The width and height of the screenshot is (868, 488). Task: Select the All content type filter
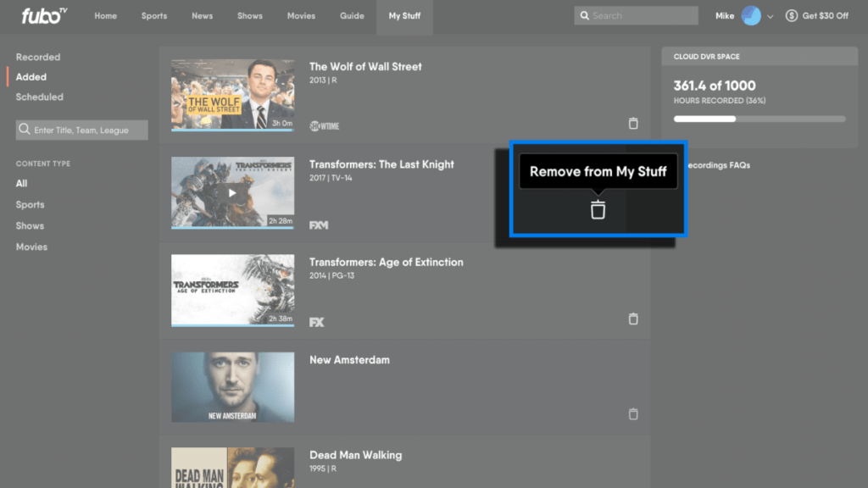(20, 183)
